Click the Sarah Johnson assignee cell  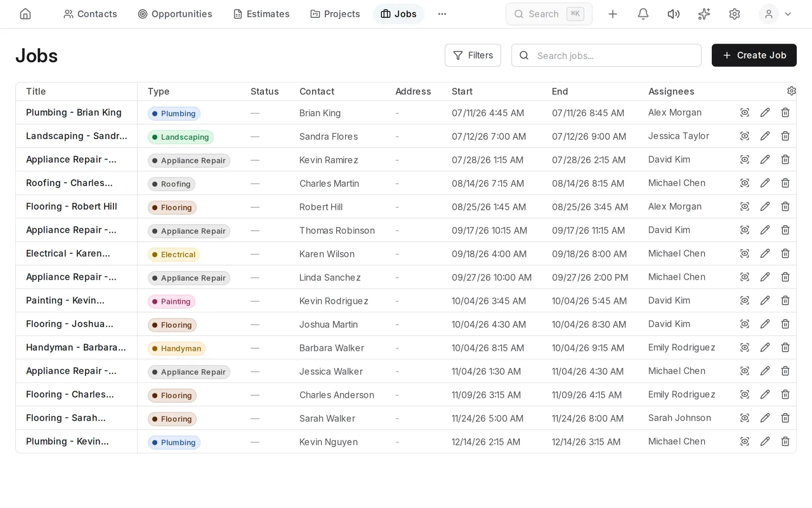point(679,418)
